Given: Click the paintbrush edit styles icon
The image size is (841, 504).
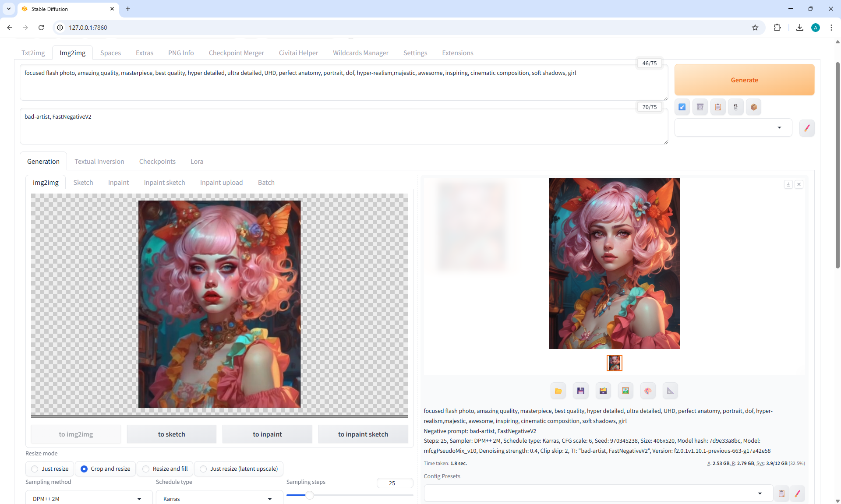Looking at the screenshot, I should click(x=807, y=128).
